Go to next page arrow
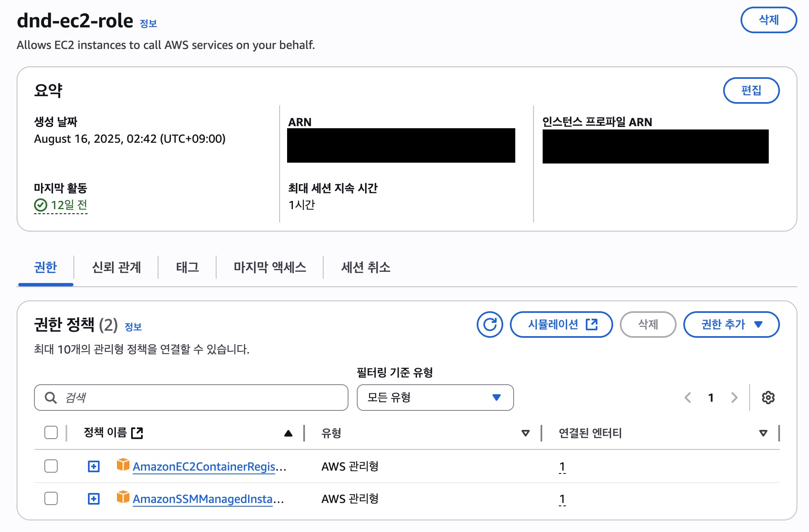 pyautogui.click(x=734, y=398)
